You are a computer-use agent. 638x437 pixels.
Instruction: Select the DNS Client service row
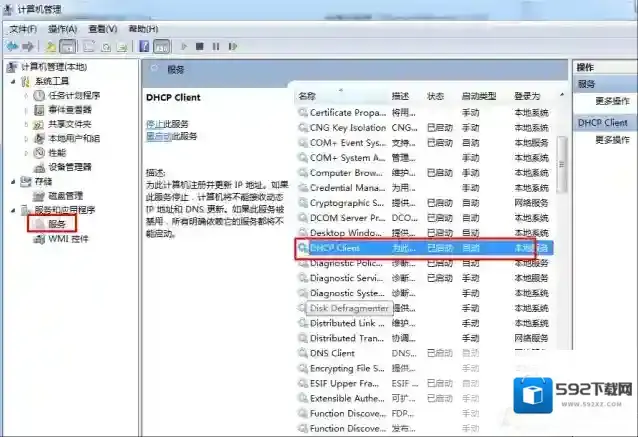(x=332, y=353)
